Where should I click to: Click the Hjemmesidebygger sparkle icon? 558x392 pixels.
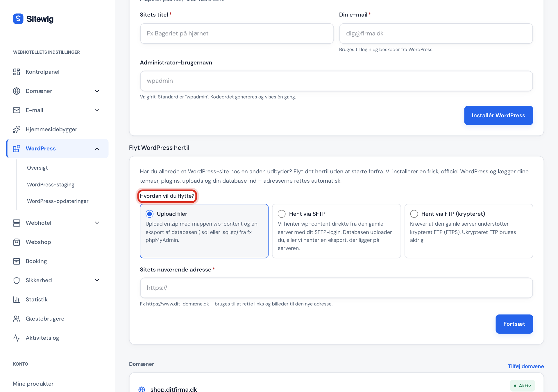tap(17, 129)
